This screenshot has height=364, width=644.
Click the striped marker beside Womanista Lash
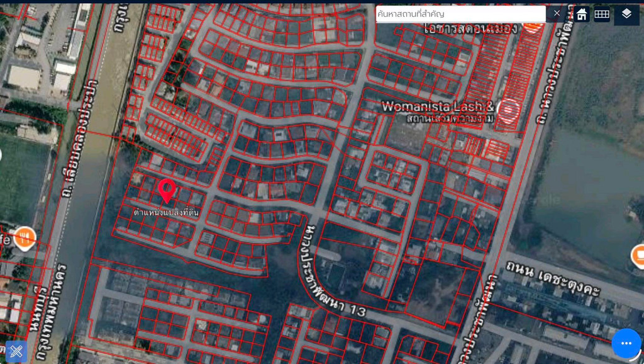pyautogui.click(x=508, y=110)
